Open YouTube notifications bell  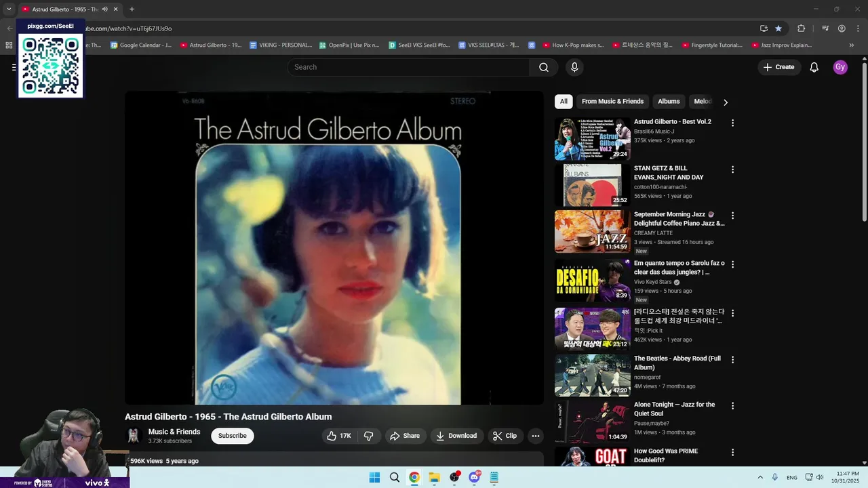pos(814,67)
